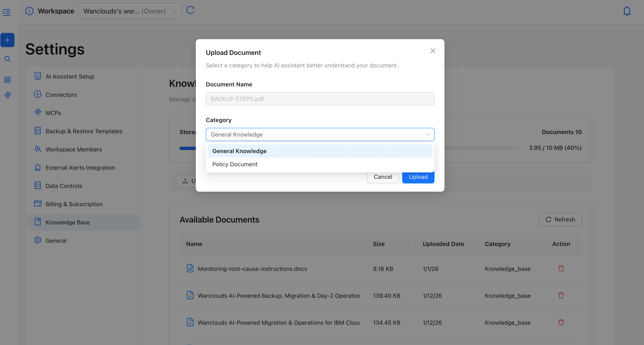
Task: Click the notification bell icon
Action: (x=627, y=11)
